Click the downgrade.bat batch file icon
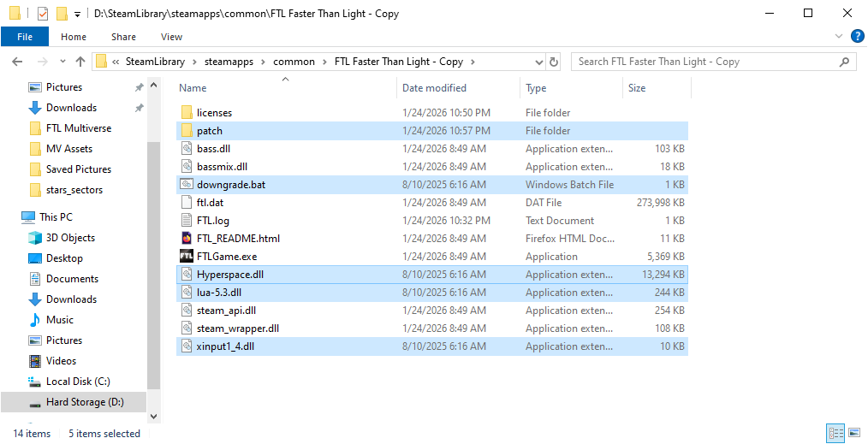Image resolution: width=868 pixels, height=444 pixels. pos(187,185)
